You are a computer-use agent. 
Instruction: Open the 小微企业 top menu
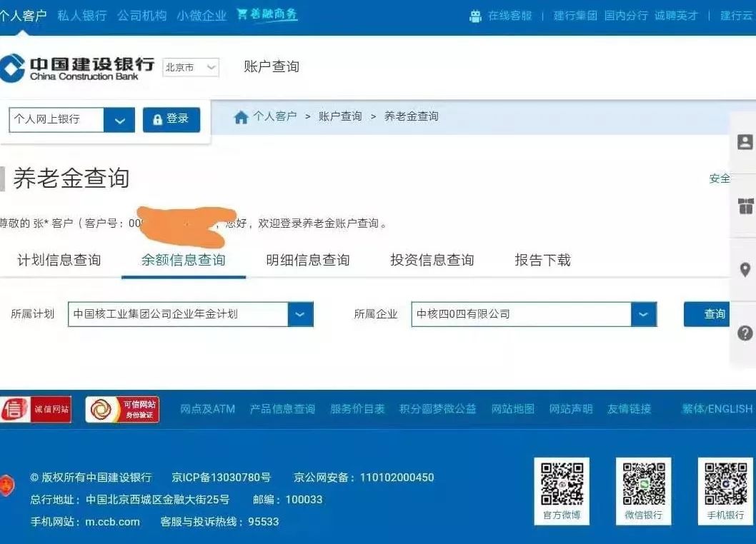click(x=202, y=16)
